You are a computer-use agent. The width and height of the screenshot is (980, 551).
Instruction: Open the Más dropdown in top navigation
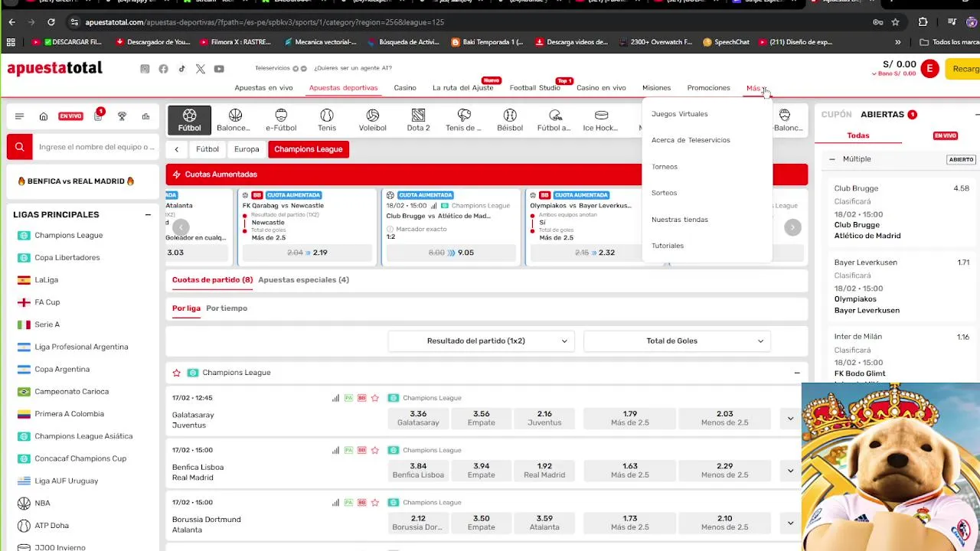[756, 88]
